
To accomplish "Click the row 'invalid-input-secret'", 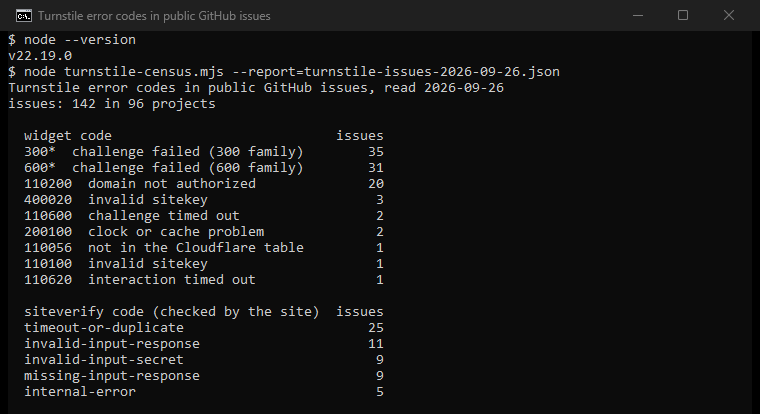I will click(204, 360).
